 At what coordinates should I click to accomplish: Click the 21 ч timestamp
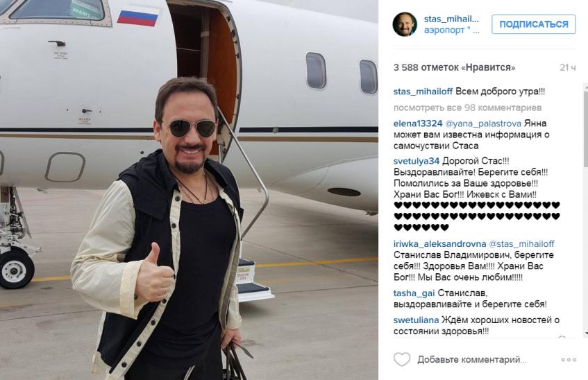pos(568,67)
